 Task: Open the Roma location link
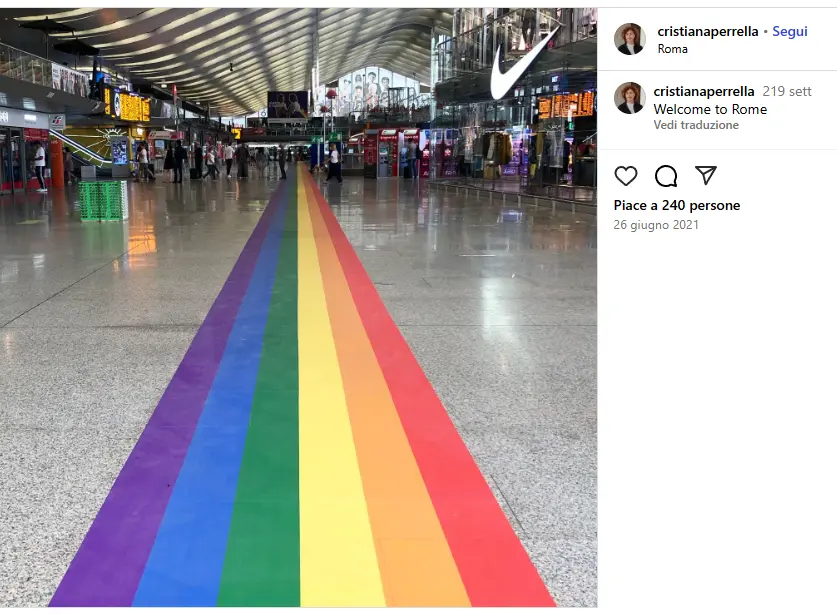672,49
